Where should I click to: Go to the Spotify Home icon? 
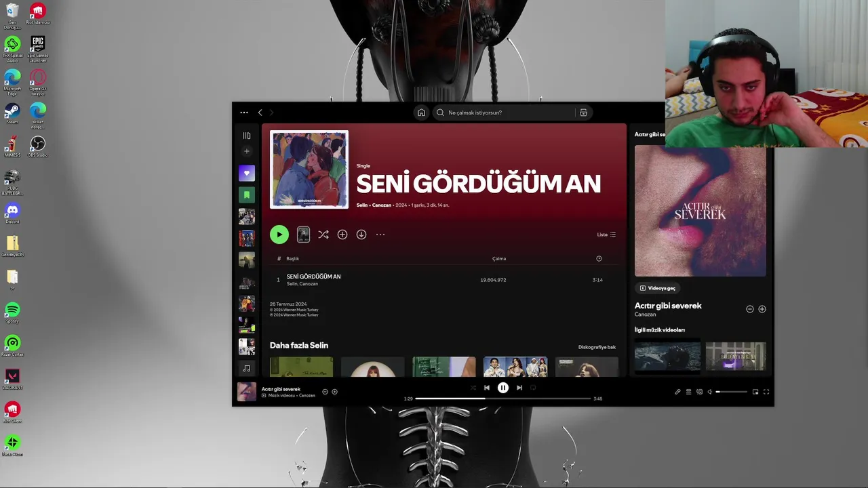(x=421, y=113)
